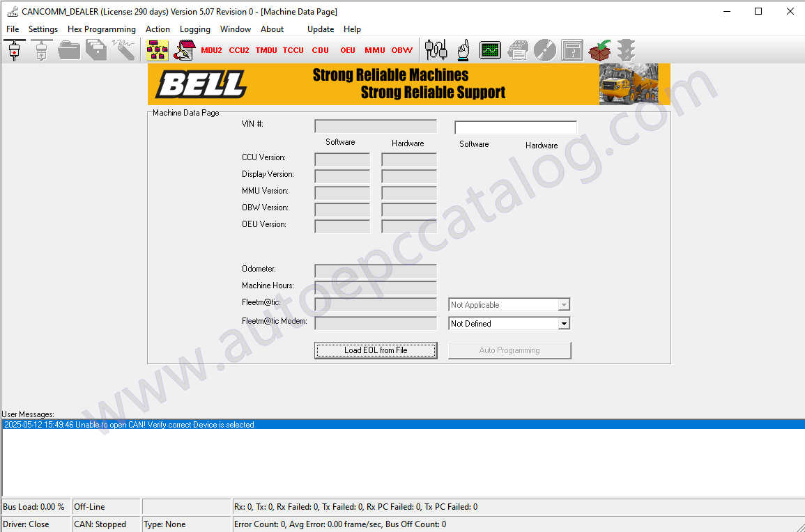Image resolution: width=805 pixels, height=532 pixels.
Task: Click the CCU Version software field
Action: (x=342, y=159)
